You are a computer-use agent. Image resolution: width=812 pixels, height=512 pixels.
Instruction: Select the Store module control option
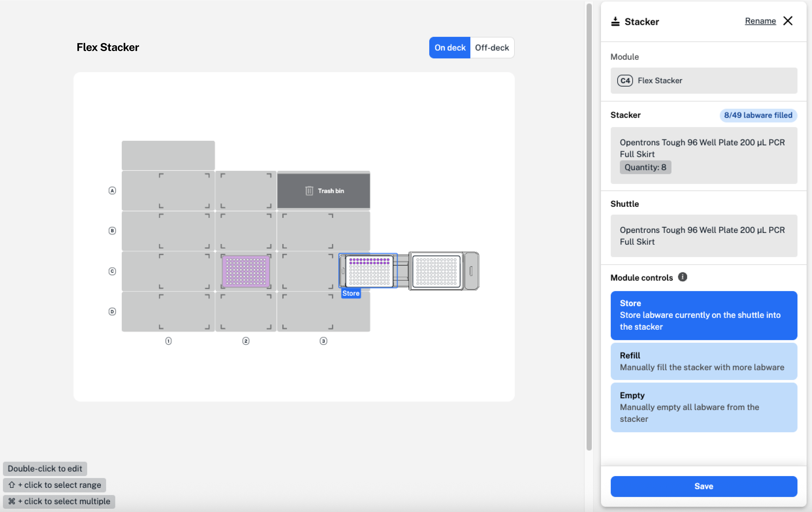[x=703, y=315]
